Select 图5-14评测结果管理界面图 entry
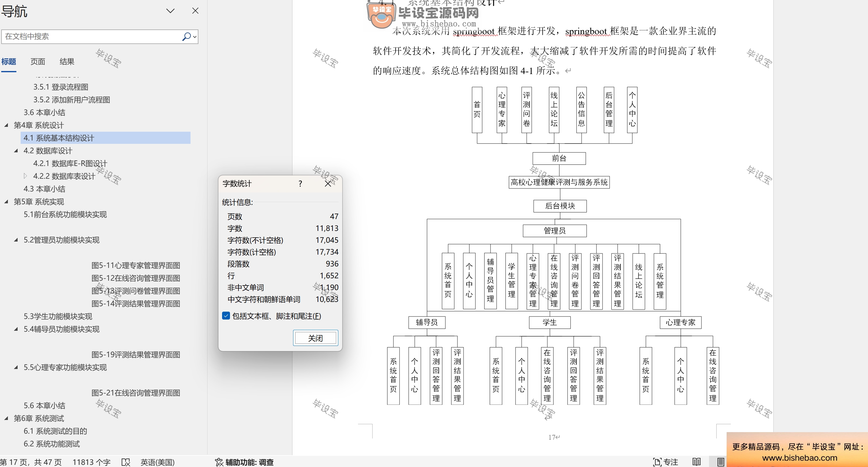Screen dimensions: 868x467 pyautogui.click(x=135, y=303)
